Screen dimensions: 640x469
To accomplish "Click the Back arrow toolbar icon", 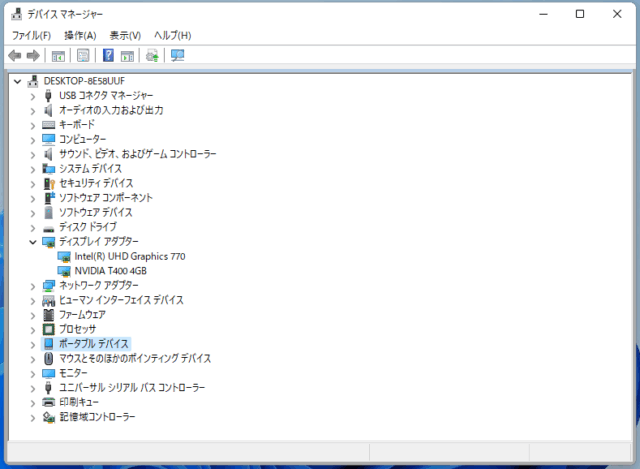I will [15, 55].
